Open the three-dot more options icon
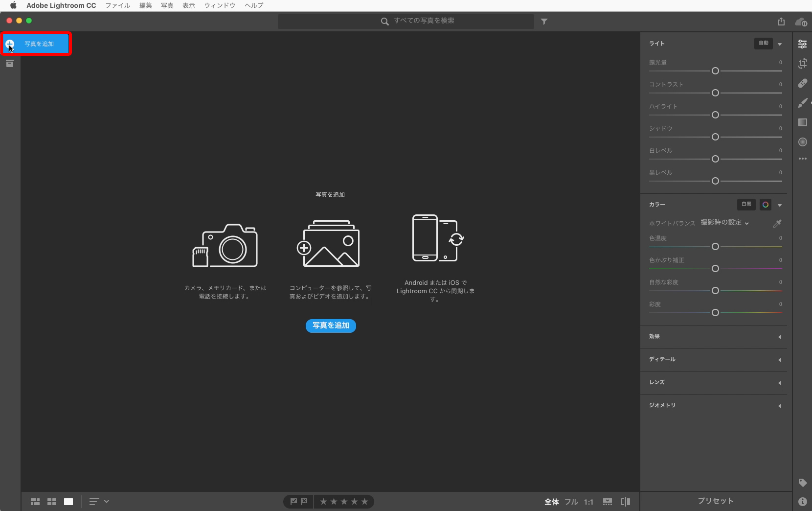 pyautogui.click(x=803, y=159)
